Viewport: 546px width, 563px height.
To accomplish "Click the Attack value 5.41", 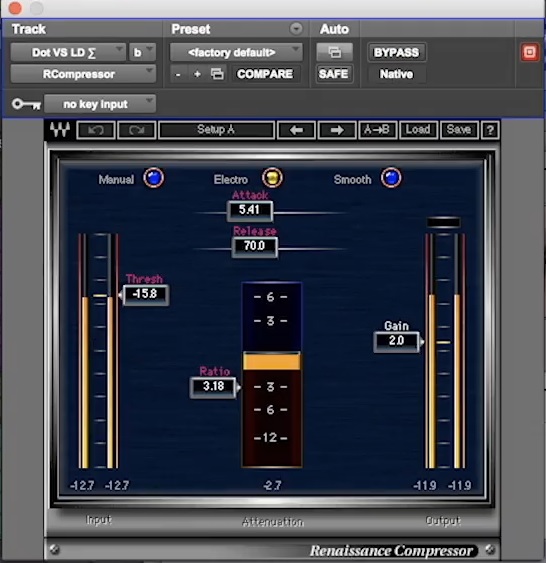I will (x=250, y=210).
